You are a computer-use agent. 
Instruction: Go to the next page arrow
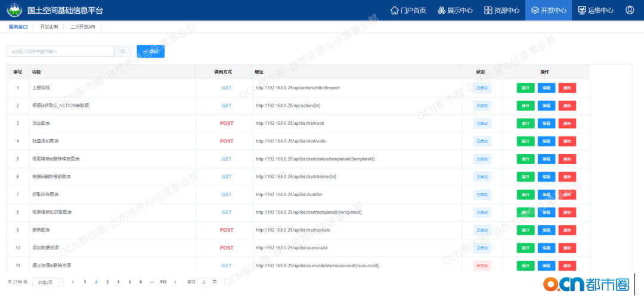click(x=175, y=282)
